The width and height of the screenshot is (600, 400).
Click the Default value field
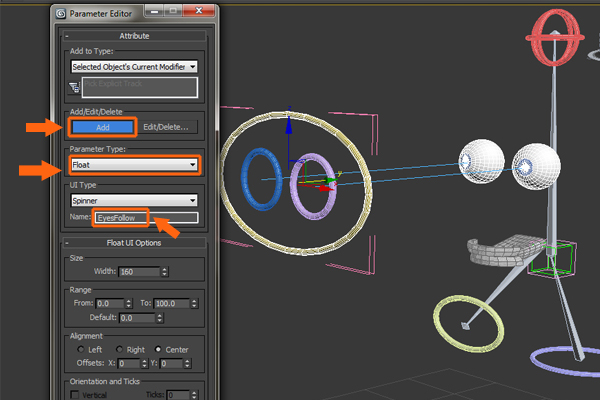(137, 318)
